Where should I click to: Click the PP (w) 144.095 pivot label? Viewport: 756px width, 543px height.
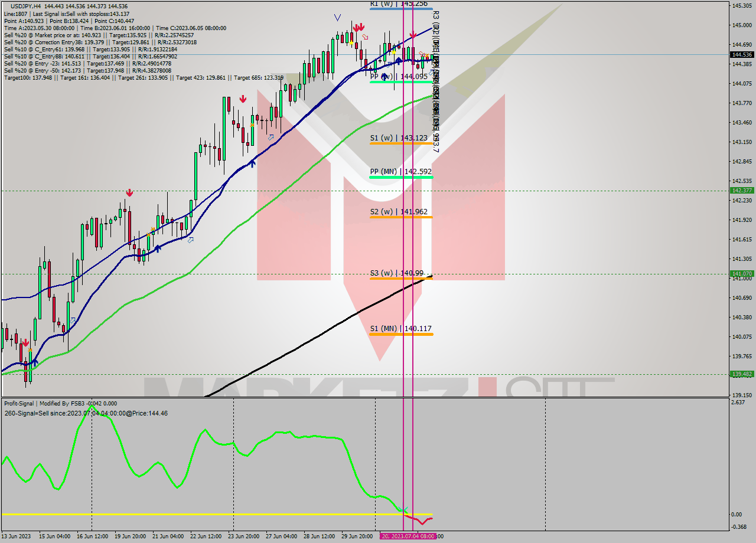click(x=399, y=77)
